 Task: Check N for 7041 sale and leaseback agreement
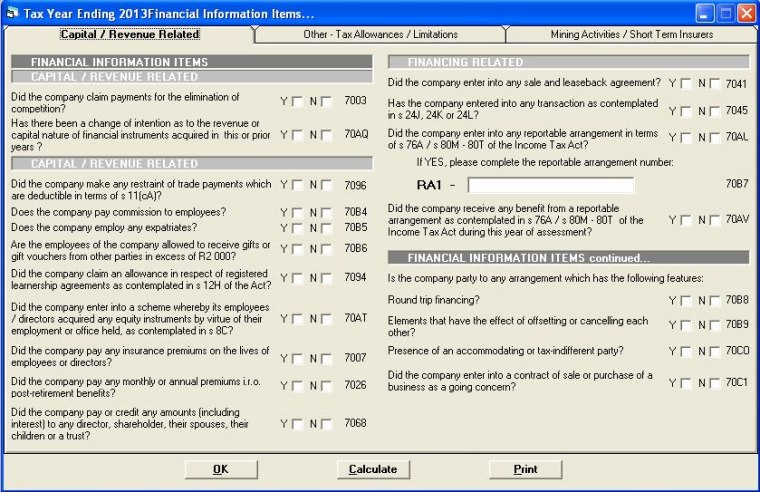coord(715,84)
